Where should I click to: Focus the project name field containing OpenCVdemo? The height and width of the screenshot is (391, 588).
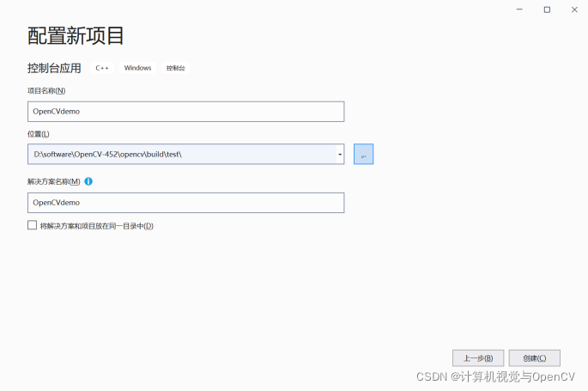[x=186, y=112]
